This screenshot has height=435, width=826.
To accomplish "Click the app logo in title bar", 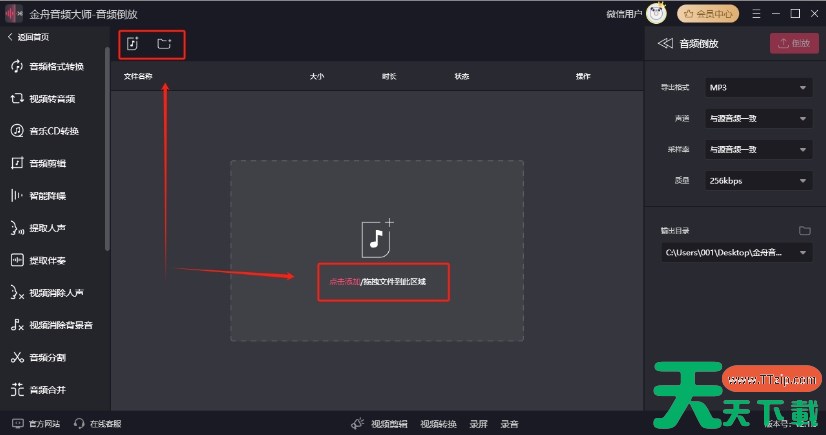I will pyautogui.click(x=14, y=13).
